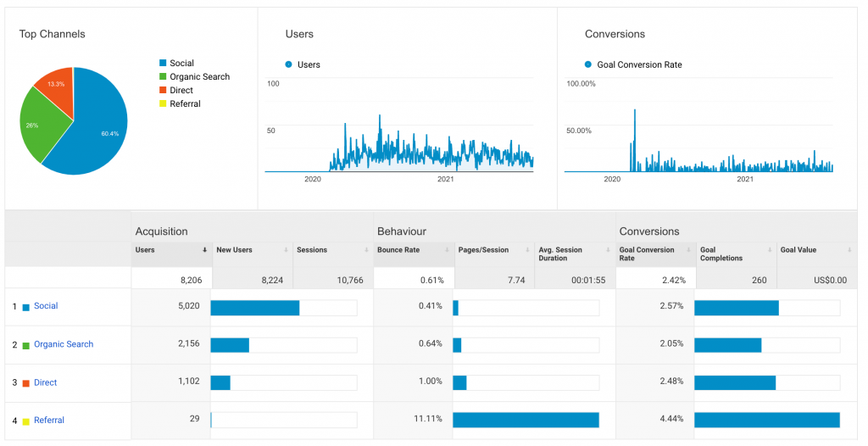Open the Social channel link

tap(46, 306)
